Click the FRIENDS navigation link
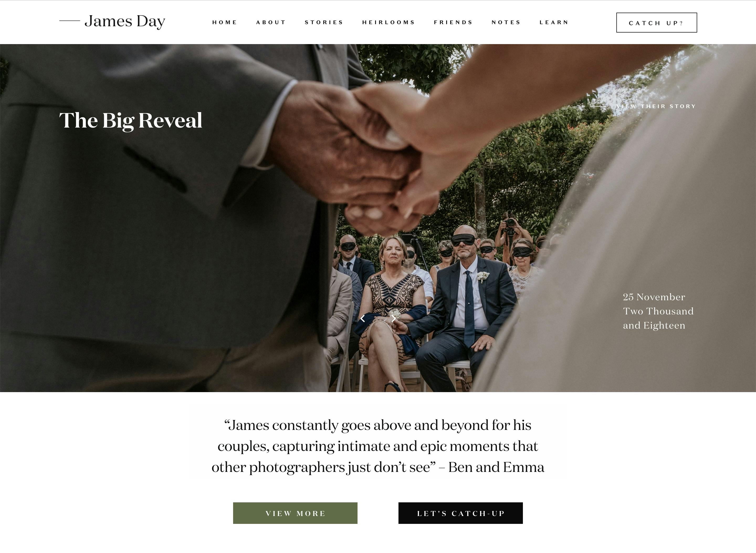Viewport: 756px width, 553px height. [x=453, y=22]
